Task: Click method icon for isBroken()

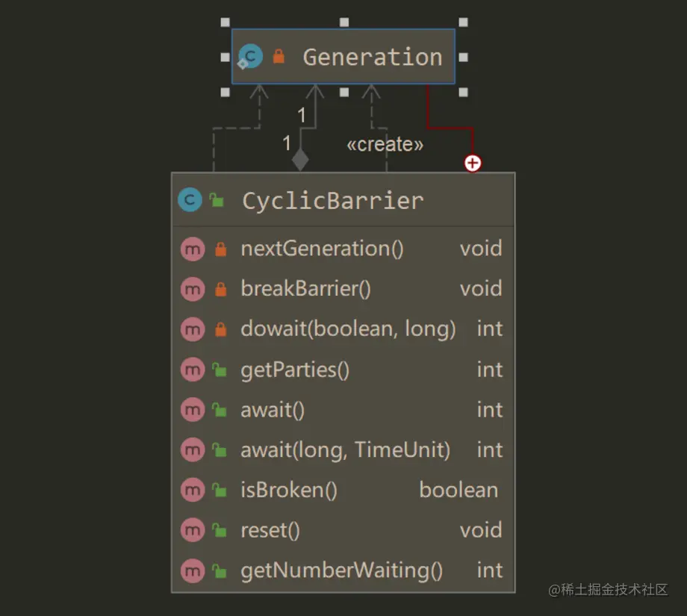Action: click(193, 491)
